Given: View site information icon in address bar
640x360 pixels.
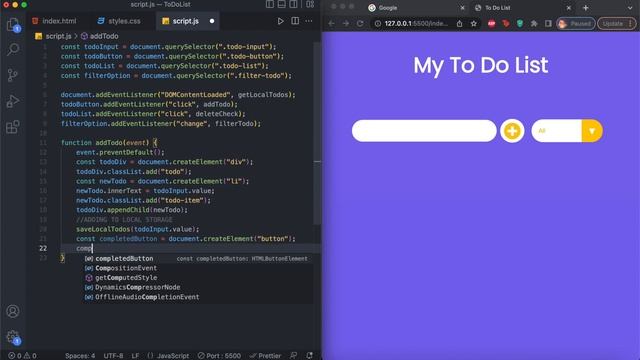Looking at the screenshot, I should click(x=378, y=24).
